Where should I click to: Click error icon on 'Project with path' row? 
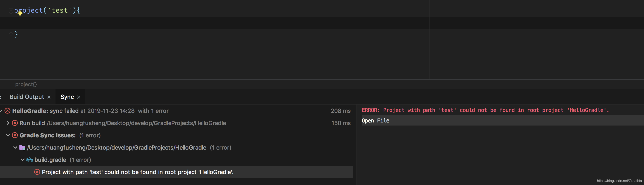(37, 172)
